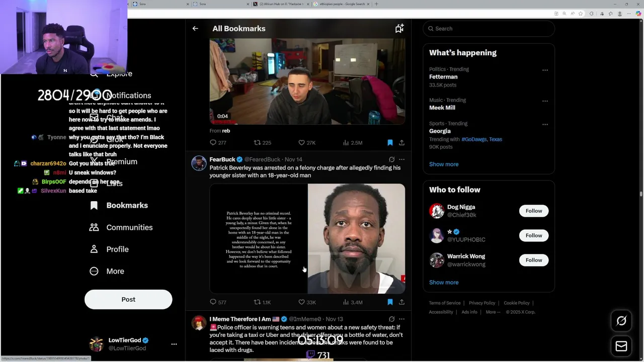Viewport: 644px width, 362px height.
Task: Switch to the African Hub on X browser tab
Action: pos(281,4)
